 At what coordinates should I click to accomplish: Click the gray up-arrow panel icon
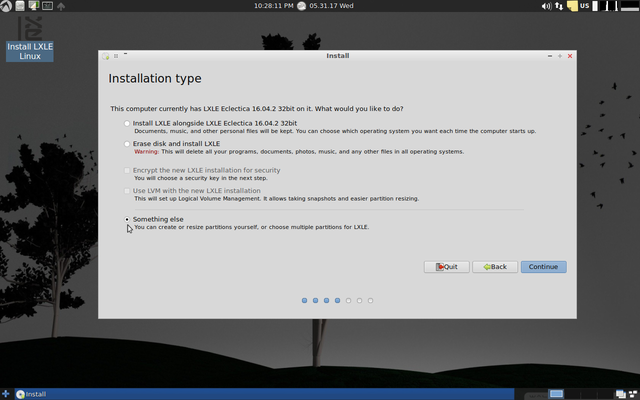coord(61,6)
